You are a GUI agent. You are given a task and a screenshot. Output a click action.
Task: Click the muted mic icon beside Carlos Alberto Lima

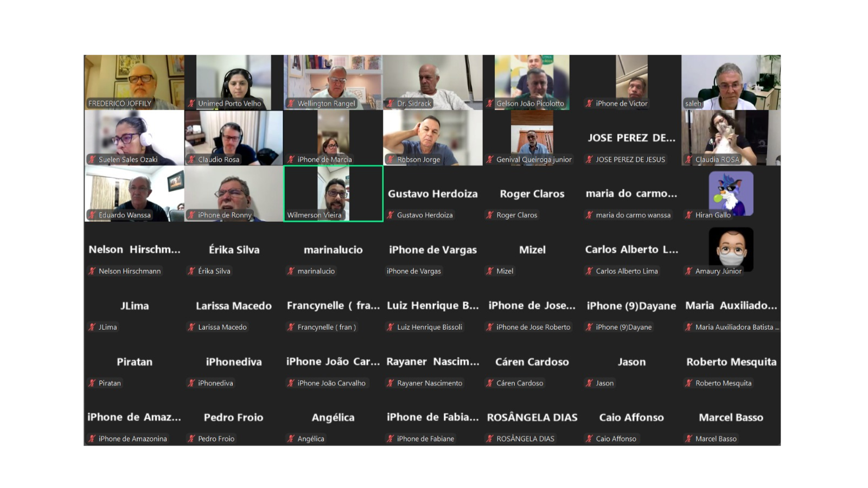[590, 271]
